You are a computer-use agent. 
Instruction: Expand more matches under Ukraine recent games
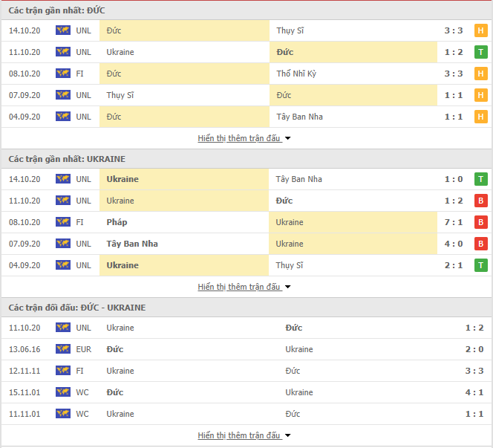(244, 287)
